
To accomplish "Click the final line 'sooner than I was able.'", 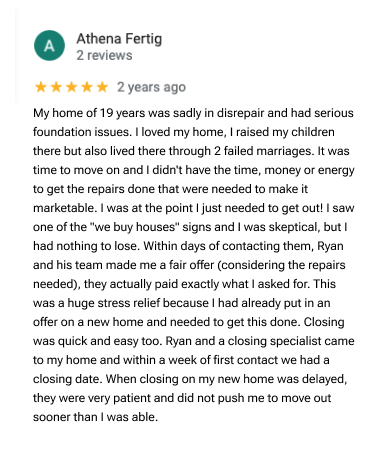I will click(x=95, y=417).
